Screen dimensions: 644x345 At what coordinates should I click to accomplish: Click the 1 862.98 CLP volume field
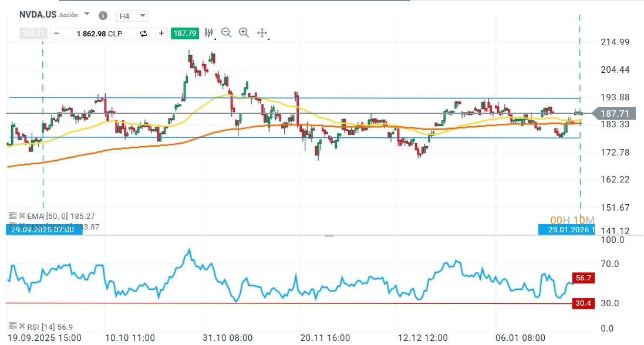click(99, 33)
